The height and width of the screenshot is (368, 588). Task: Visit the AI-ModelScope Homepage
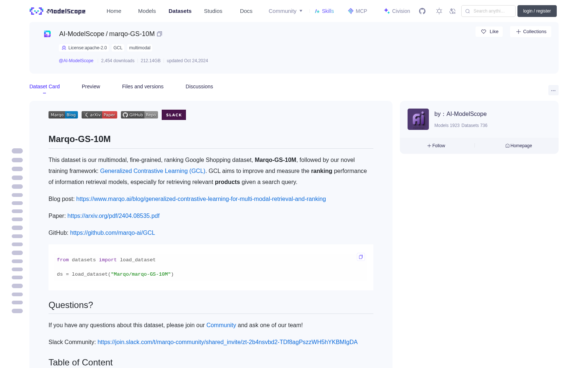tap(519, 146)
